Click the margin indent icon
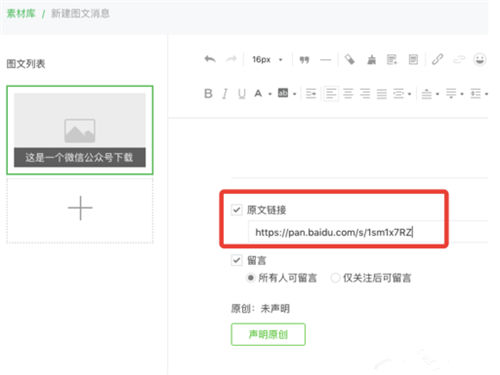Image resolution: width=500 pixels, height=375 pixels. click(399, 94)
